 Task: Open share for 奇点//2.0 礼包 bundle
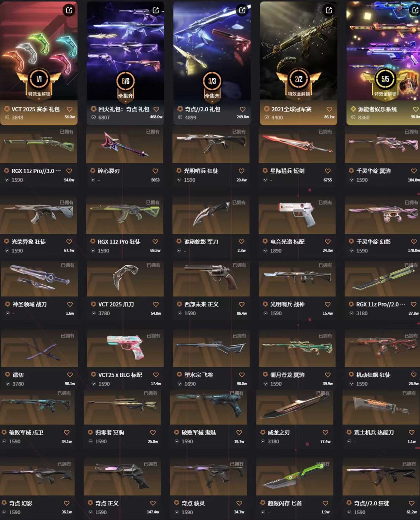pos(242,10)
